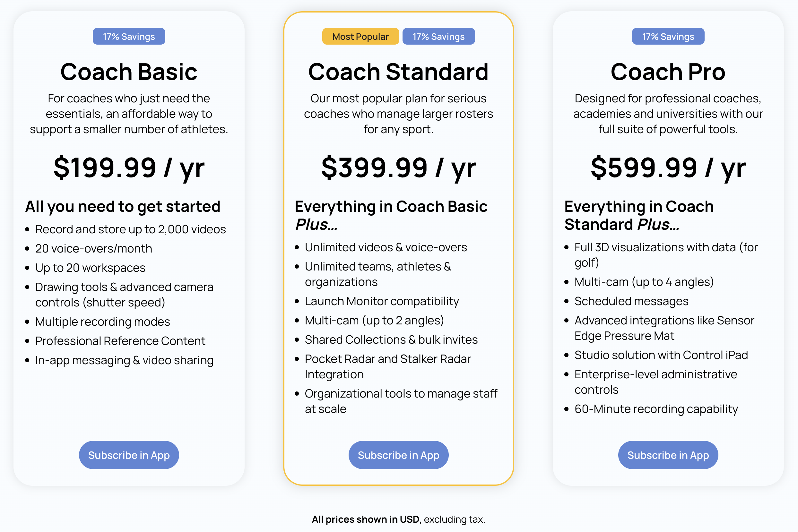Click the $399.99 / yr price
Image resolution: width=798 pixels, height=532 pixels.
point(398,168)
